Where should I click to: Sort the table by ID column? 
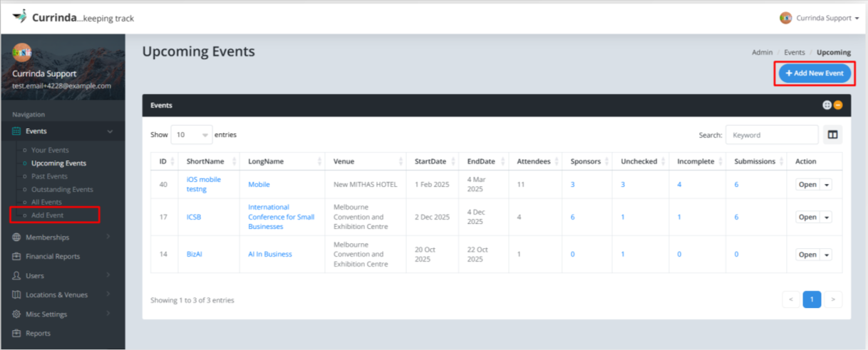pos(165,162)
